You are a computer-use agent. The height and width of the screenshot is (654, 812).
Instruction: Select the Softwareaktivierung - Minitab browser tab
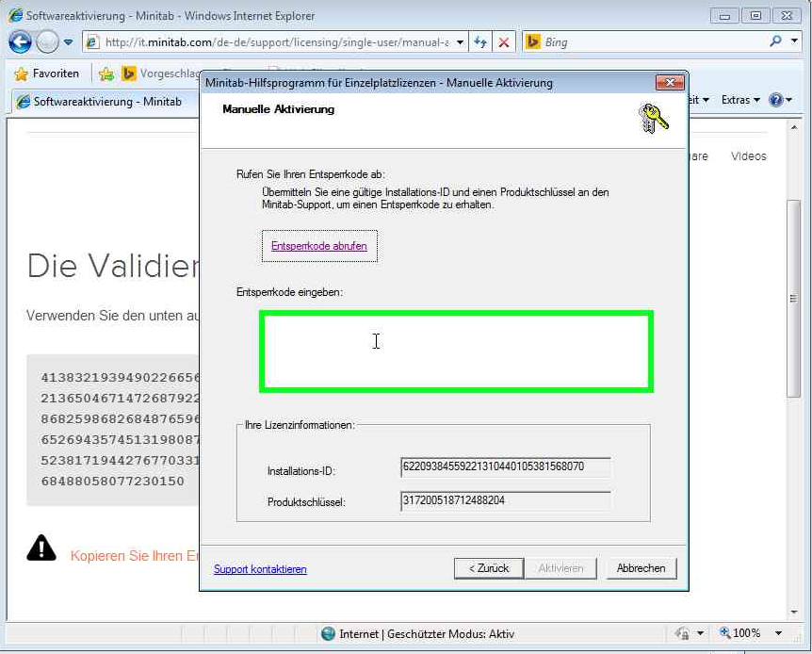(x=106, y=102)
